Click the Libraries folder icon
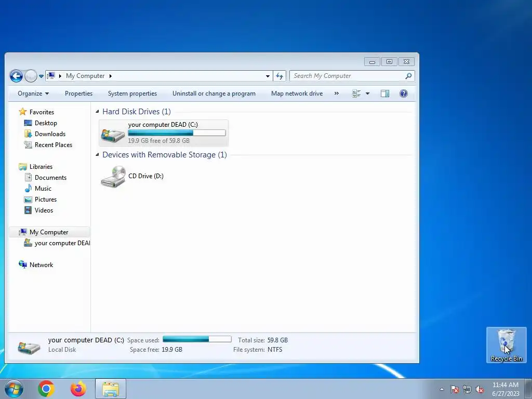The image size is (532, 399). pyautogui.click(x=23, y=167)
